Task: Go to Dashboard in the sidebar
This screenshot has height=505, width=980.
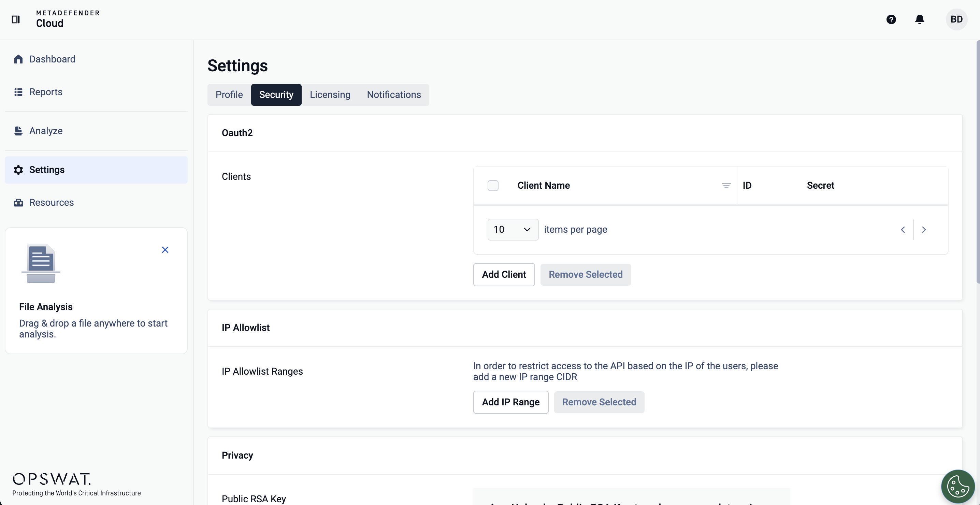Action: (52, 59)
